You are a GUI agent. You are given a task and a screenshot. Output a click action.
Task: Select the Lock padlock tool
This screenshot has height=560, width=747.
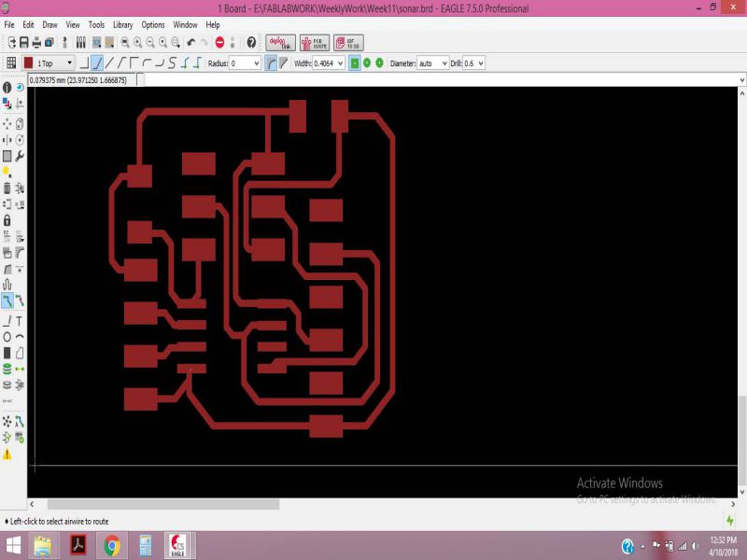7,220
